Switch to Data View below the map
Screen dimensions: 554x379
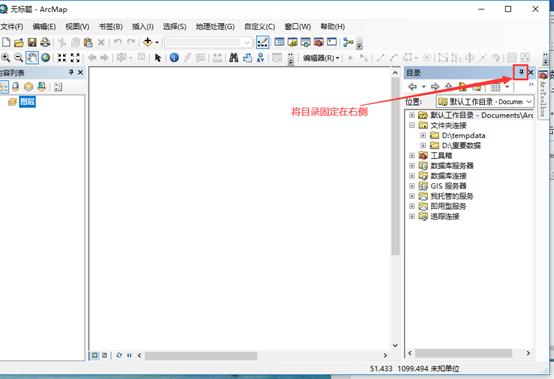[x=95, y=355]
